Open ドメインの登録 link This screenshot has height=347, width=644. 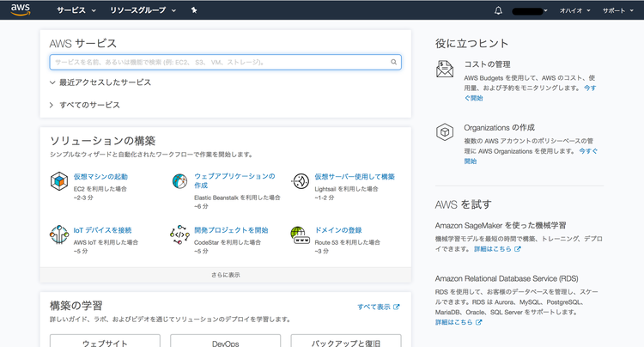pyautogui.click(x=338, y=230)
